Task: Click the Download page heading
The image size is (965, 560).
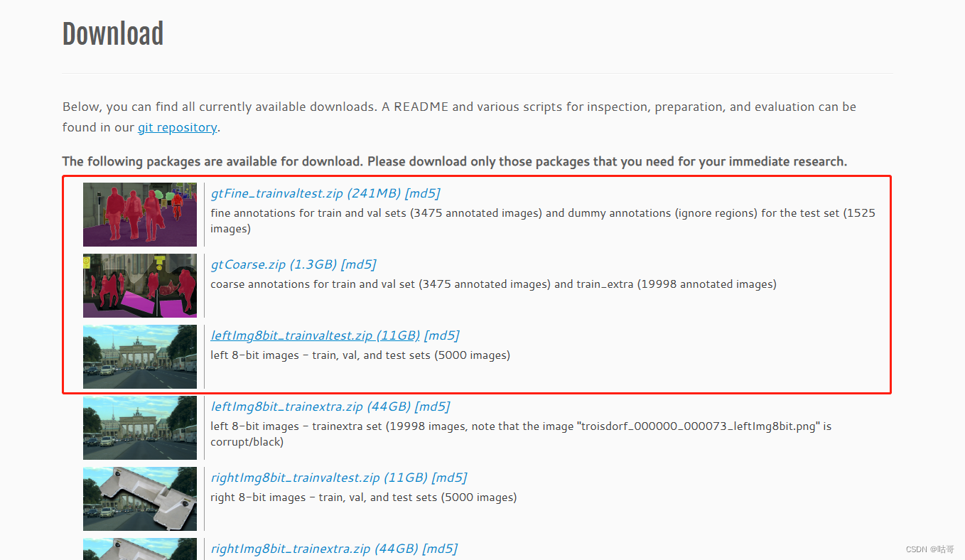Action: click(112, 33)
